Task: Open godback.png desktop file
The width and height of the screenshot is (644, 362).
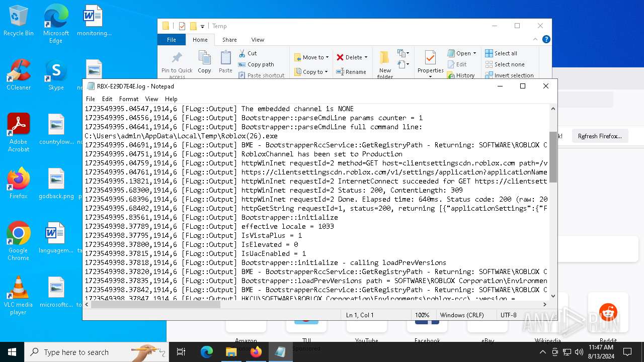Action: pyautogui.click(x=56, y=183)
